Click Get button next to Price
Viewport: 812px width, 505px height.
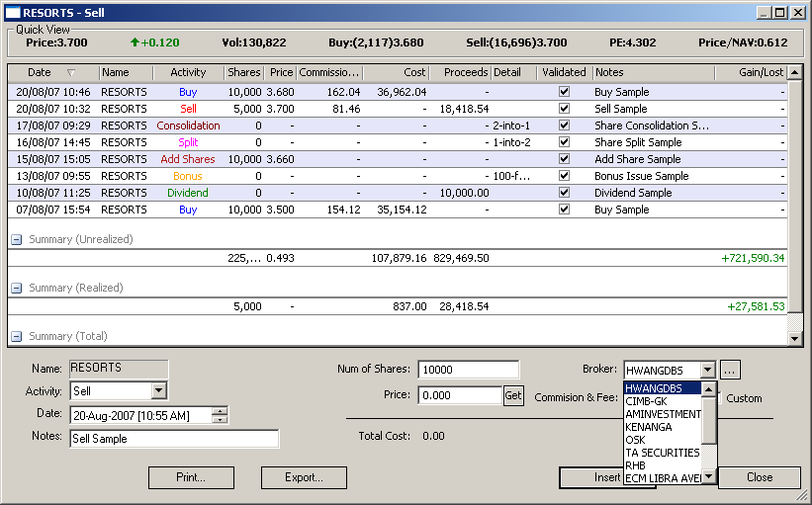pos(513,396)
